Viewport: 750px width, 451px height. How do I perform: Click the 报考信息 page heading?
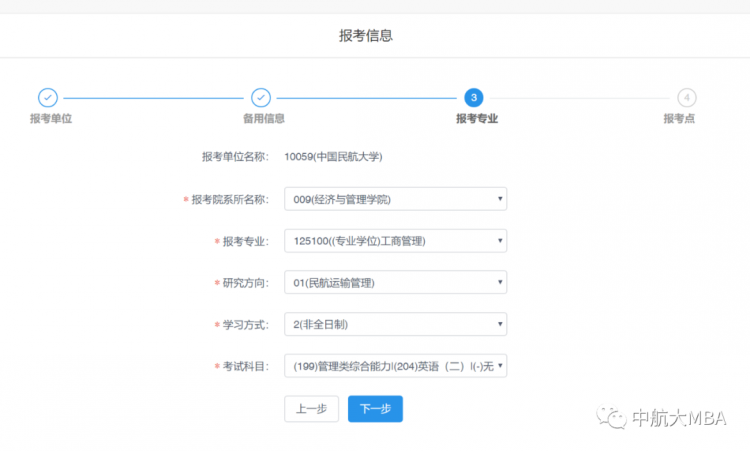366,35
